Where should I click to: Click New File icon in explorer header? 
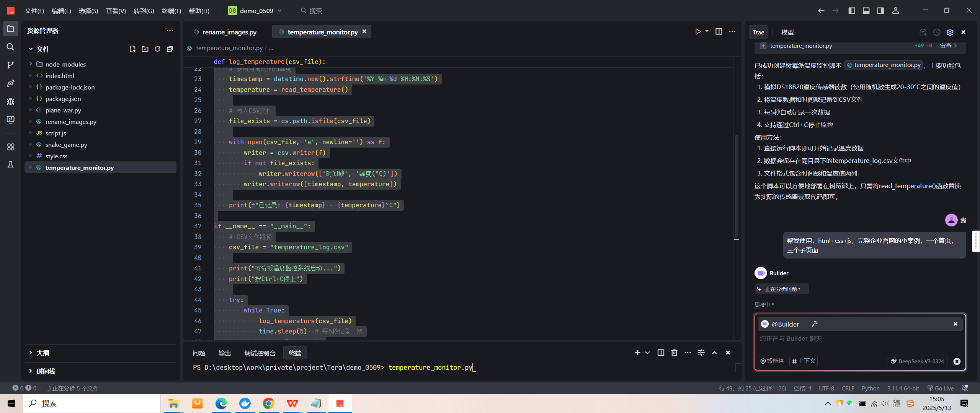pos(132,49)
